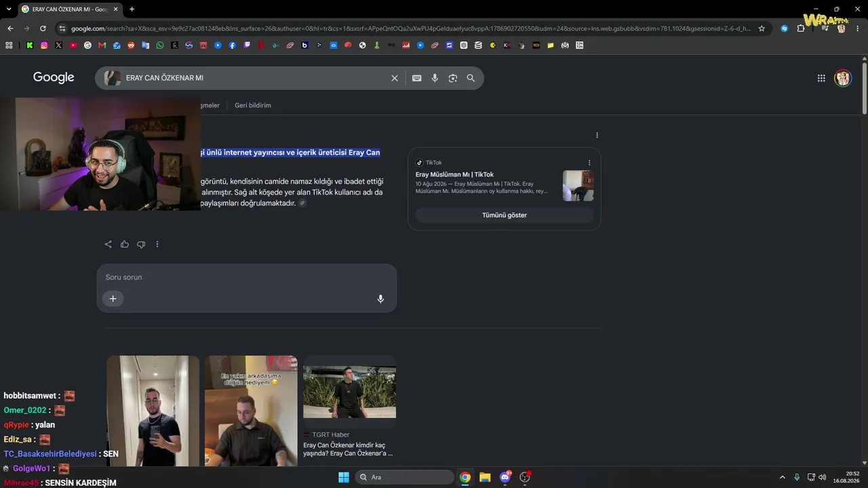Image resolution: width=868 pixels, height=488 pixels.
Task: Open the Google Chrome menu (three dots)
Action: pyautogui.click(x=858, y=28)
